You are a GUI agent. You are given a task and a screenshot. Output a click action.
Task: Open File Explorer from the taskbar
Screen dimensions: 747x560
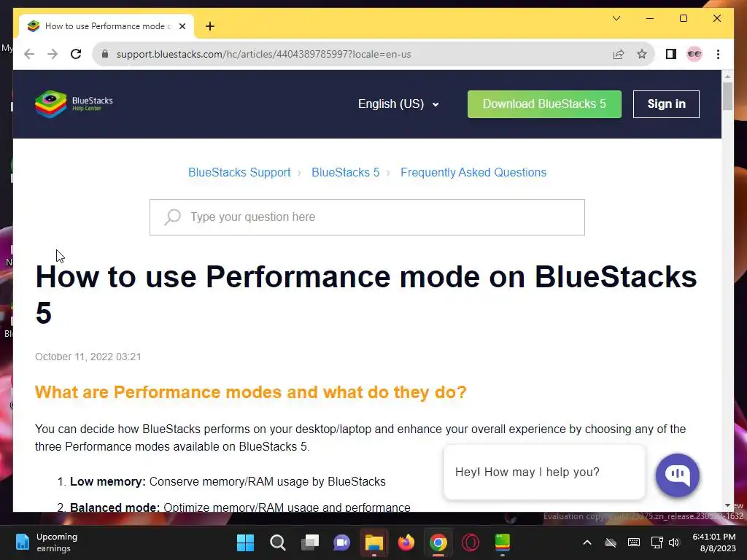coord(374,542)
